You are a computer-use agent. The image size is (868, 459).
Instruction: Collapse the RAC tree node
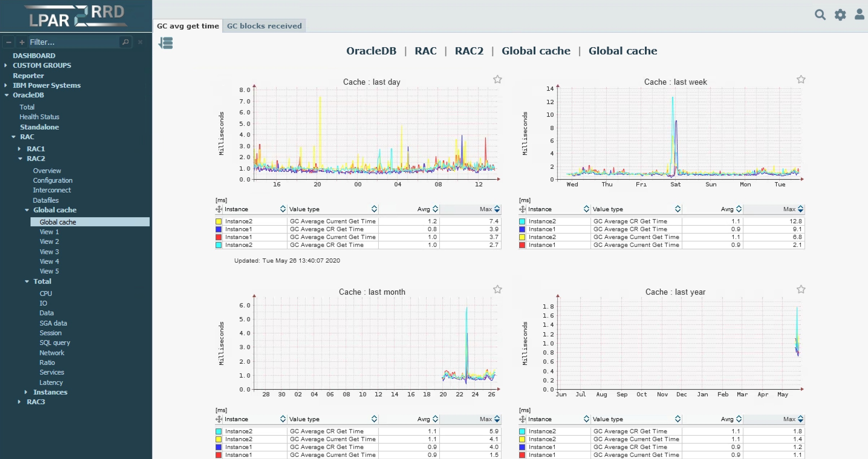[x=14, y=137]
